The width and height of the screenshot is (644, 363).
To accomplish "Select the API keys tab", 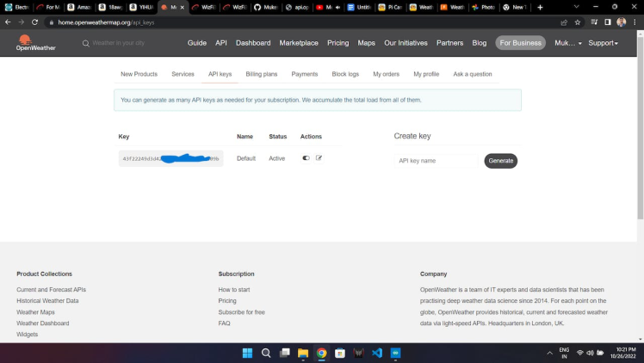I will click(220, 74).
